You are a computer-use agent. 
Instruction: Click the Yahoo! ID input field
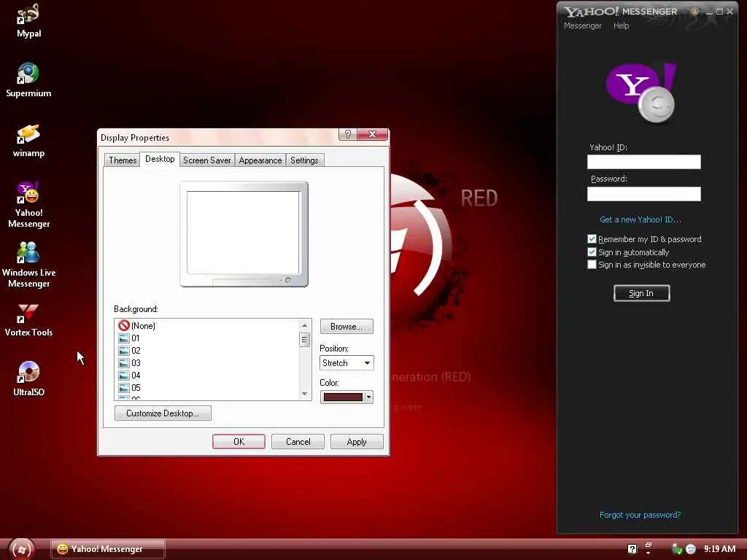click(x=643, y=162)
